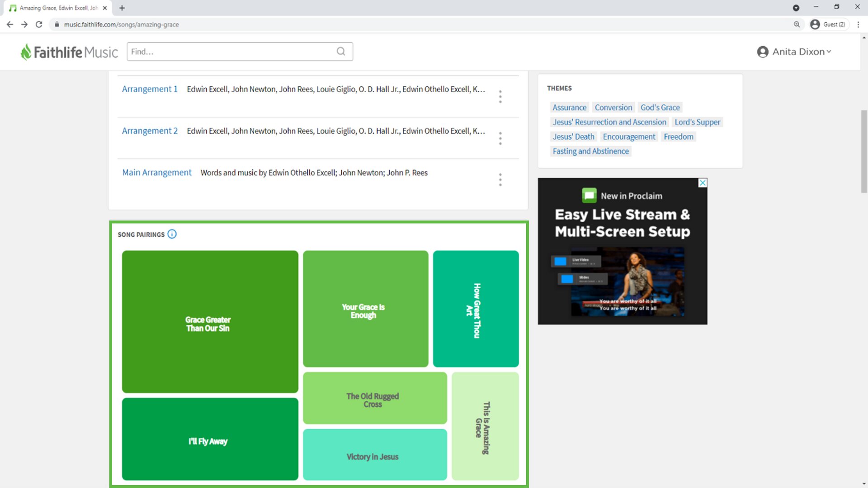Click the This Is Amazing Grace tile
This screenshot has width=868, height=488.
[485, 426]
